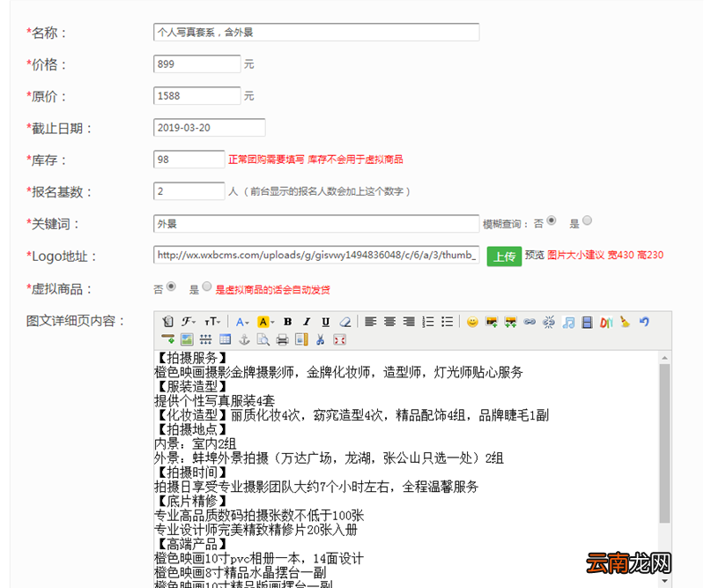The width and height of the screenshot is (704, 588).
Task: Click the 截止日期 date field
Action: click(209, 128)
